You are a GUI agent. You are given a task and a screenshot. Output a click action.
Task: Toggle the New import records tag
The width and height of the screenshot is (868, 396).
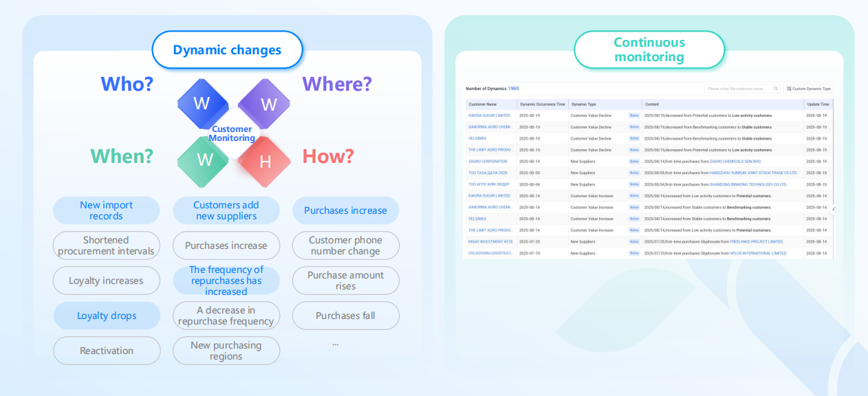tap(106, 210)
